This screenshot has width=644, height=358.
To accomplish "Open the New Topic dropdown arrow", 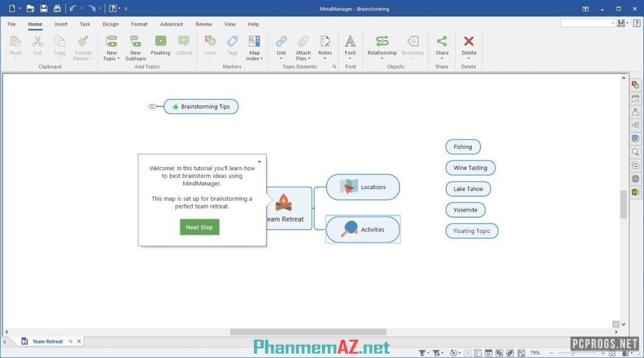I will [118, 58].
